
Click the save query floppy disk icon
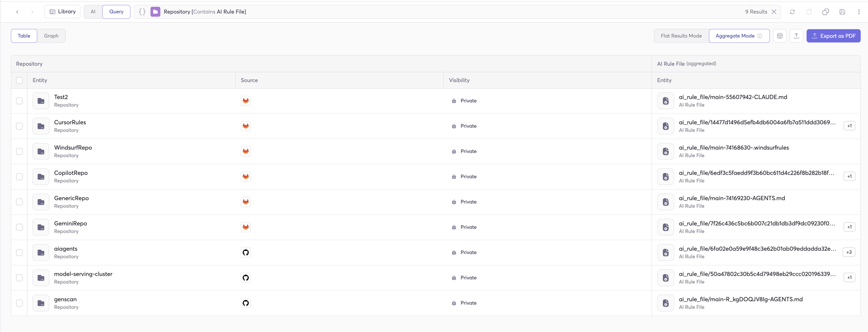pos(842,12)
